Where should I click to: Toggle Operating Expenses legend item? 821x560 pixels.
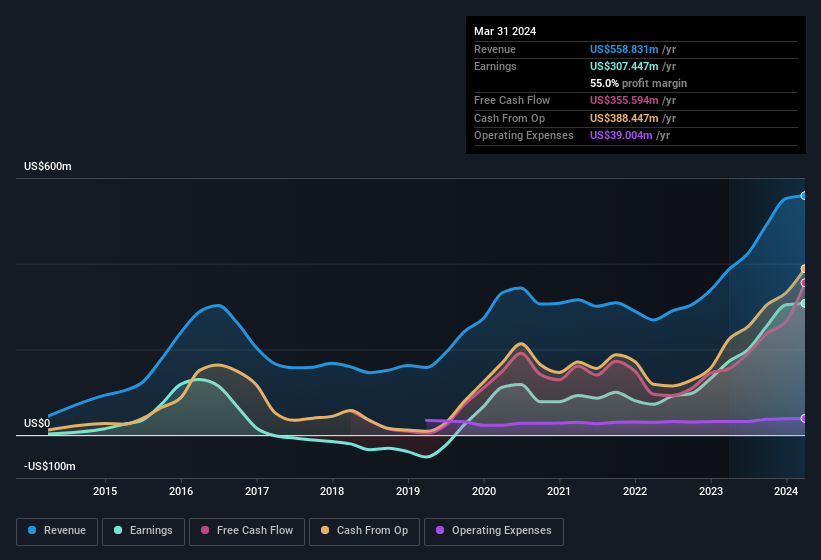(x=494, y=530)
